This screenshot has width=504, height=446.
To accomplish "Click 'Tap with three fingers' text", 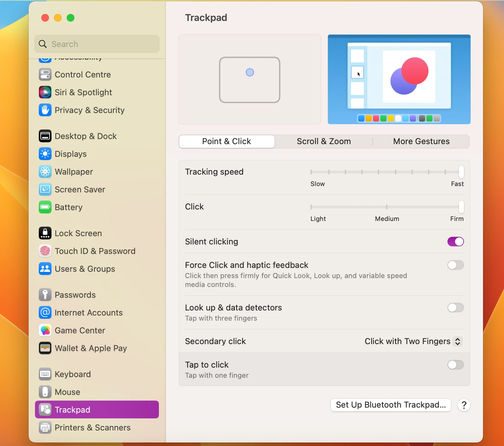I will click(x=221, y=318).
